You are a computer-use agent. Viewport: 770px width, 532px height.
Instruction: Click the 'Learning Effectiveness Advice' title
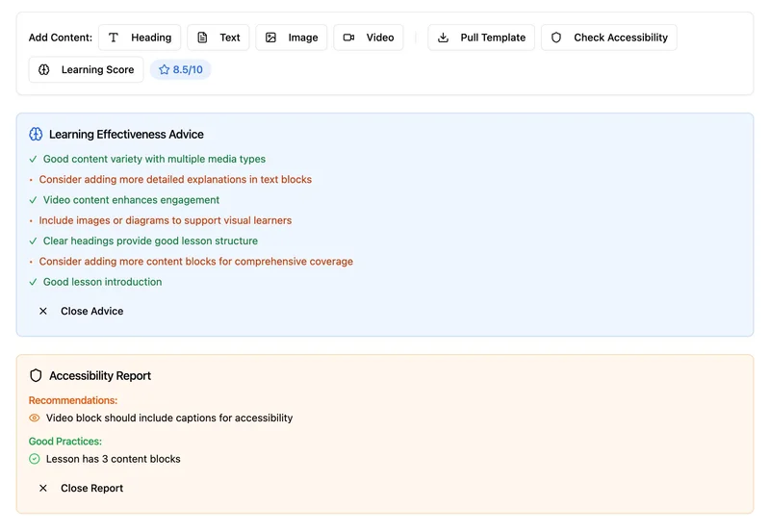[x=126, y=134]
